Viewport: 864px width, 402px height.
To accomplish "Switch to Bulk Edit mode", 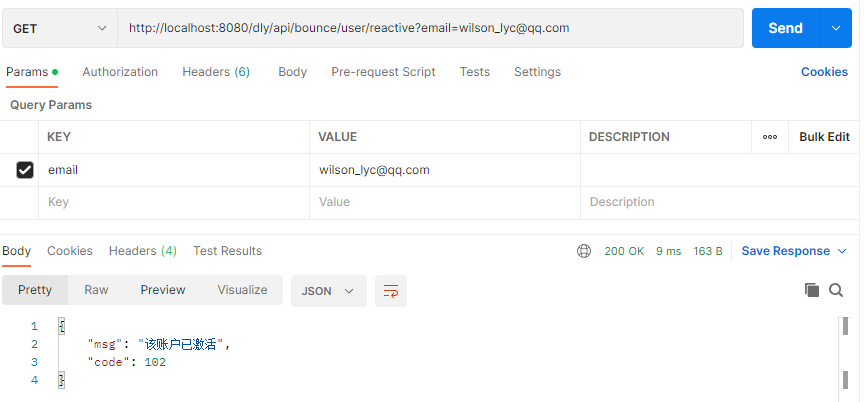I will (x=824, y=137).
